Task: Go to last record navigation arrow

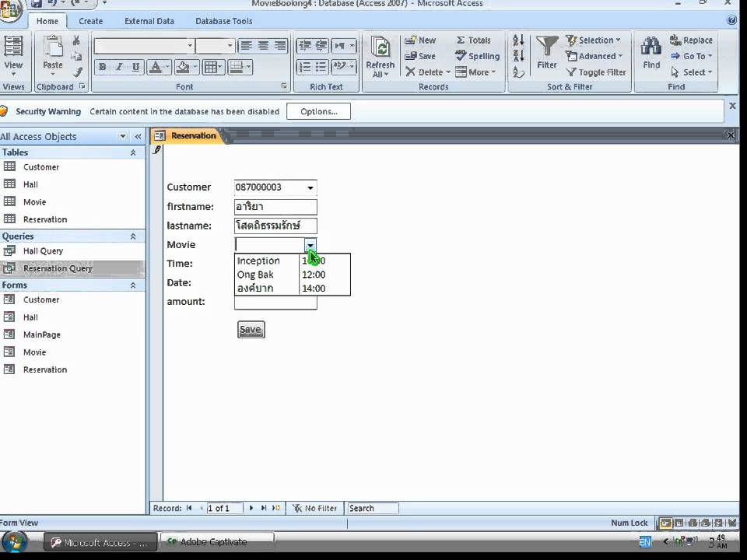Action: [264, 508]
